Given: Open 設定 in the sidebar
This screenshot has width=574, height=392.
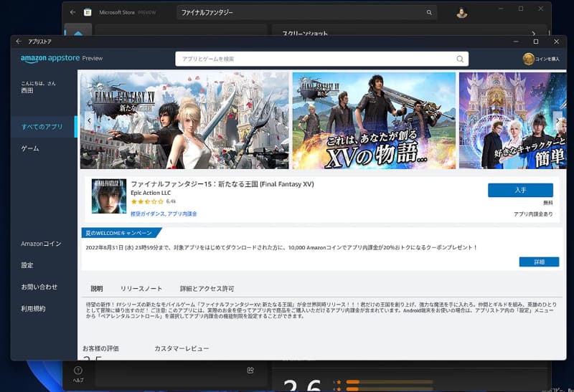Looking at the screenshot, I should click(27, 265).
